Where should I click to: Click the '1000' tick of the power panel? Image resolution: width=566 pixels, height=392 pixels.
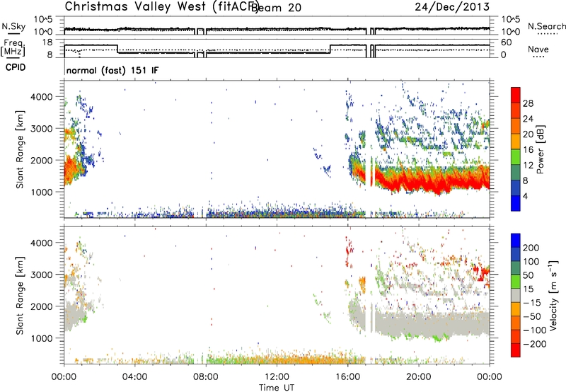(x=42, y=192)
